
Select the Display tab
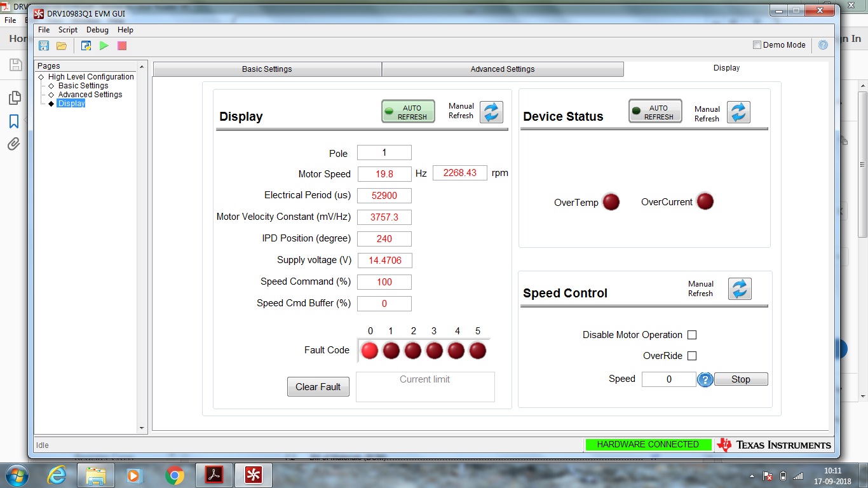click(726, 68)
